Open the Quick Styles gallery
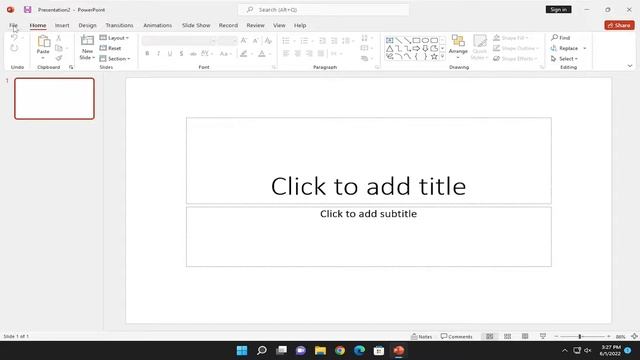Screen dimensions: 640x360 [480, 47]
